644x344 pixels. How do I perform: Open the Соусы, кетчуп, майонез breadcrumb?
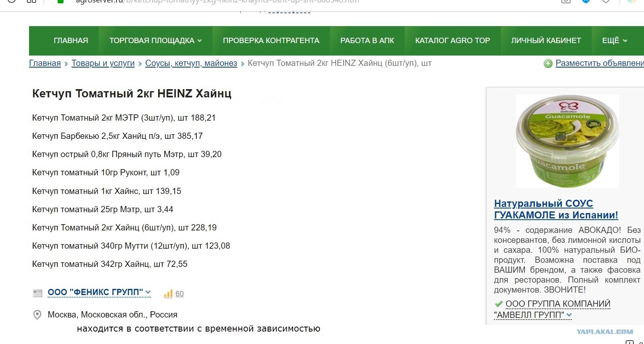pos(191,63)
